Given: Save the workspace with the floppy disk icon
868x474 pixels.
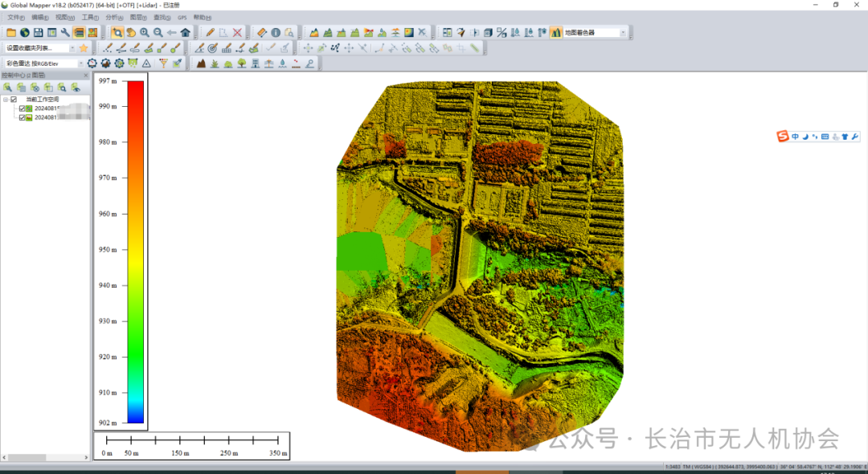Looking at the screenshot, I should coord(39,33).
